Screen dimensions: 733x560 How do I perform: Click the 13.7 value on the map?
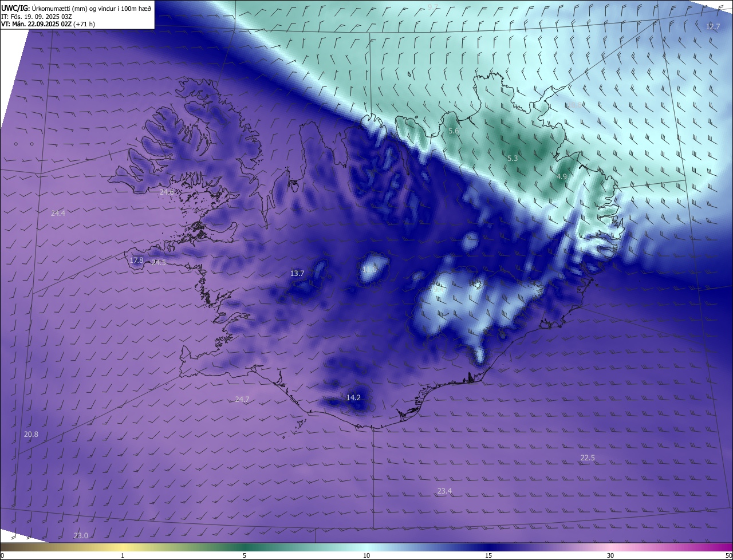point(297,273)
